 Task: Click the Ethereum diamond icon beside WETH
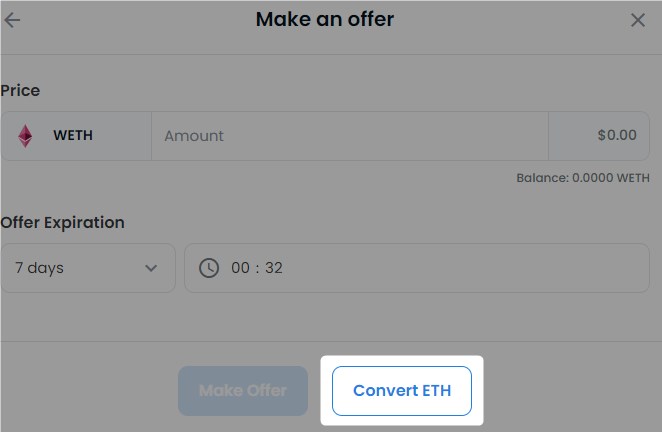[25, 136]
